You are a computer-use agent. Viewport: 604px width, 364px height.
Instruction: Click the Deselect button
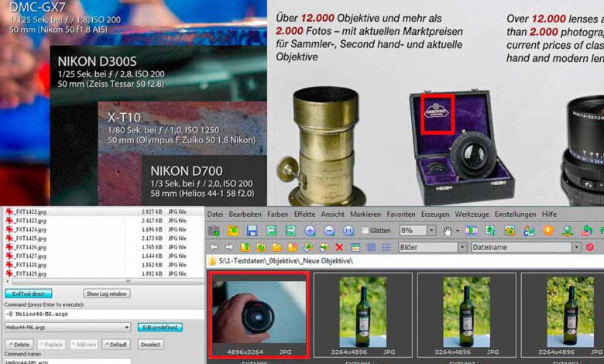150,345
